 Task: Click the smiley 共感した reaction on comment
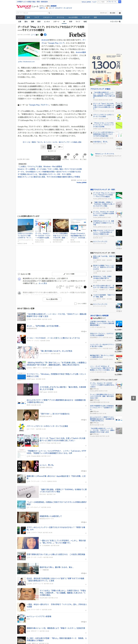coord(57,287)
